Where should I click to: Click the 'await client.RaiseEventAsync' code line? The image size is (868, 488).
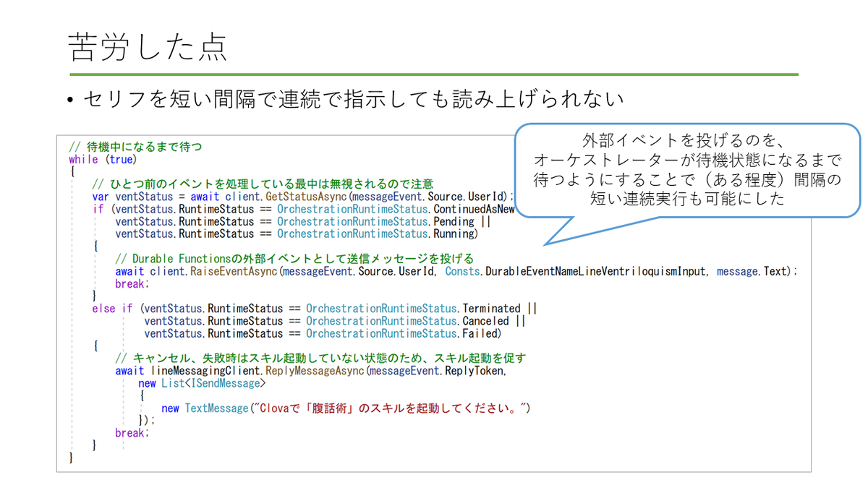tap(456, 271)
